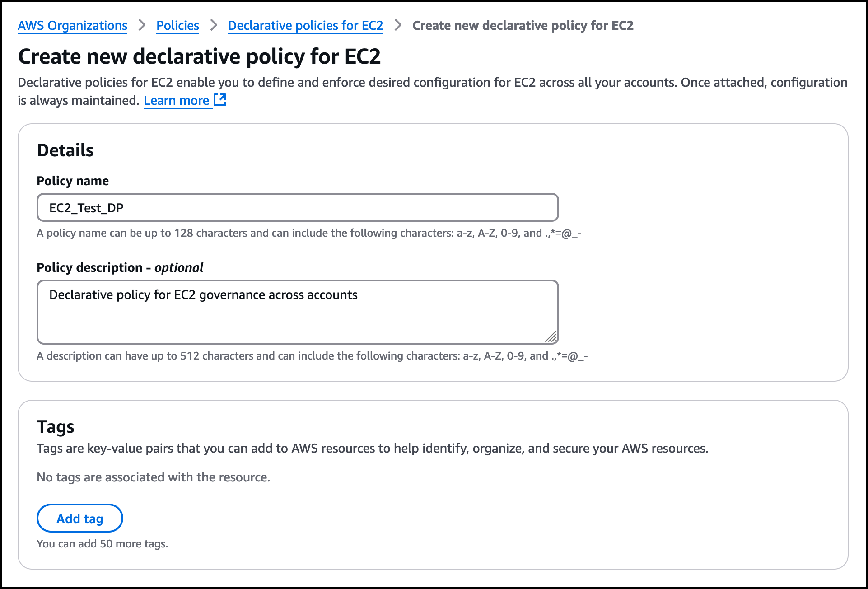Click the Policy description optional label

(120, 267)
